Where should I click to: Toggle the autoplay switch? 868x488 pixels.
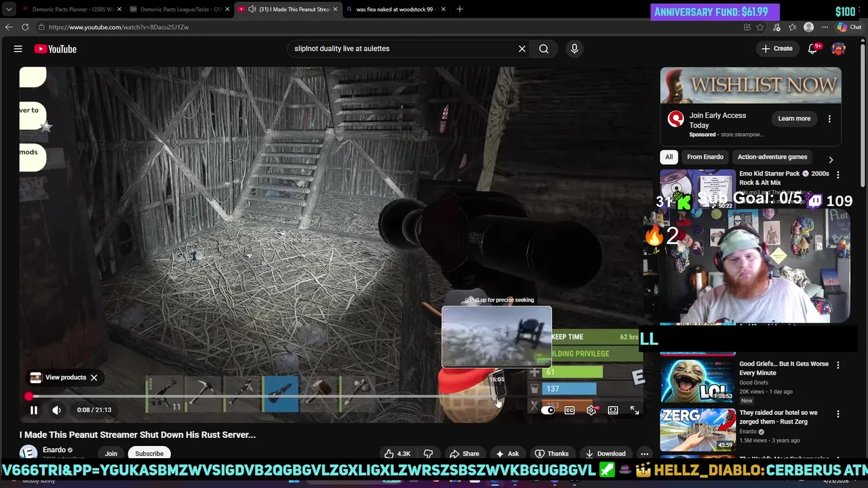548,410
